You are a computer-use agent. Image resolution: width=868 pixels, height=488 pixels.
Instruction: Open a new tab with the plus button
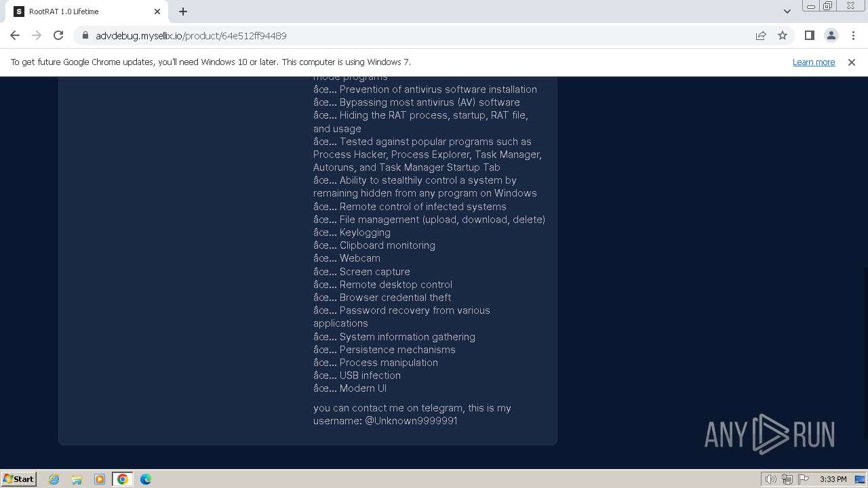(183, 12)
